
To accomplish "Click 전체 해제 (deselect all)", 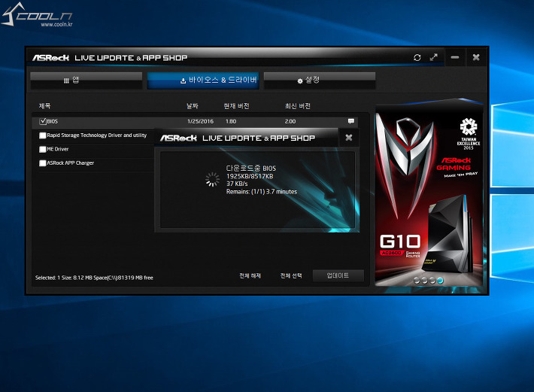I will [x=250, y=275].
